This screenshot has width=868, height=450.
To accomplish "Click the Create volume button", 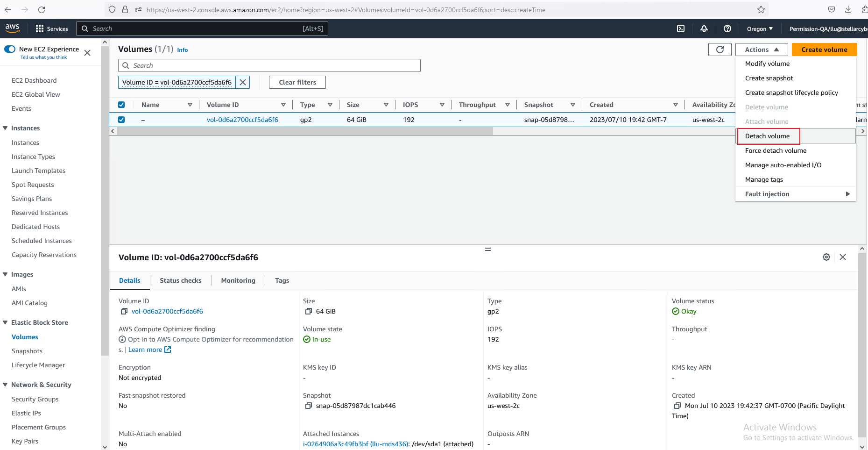I will (824, 50).
